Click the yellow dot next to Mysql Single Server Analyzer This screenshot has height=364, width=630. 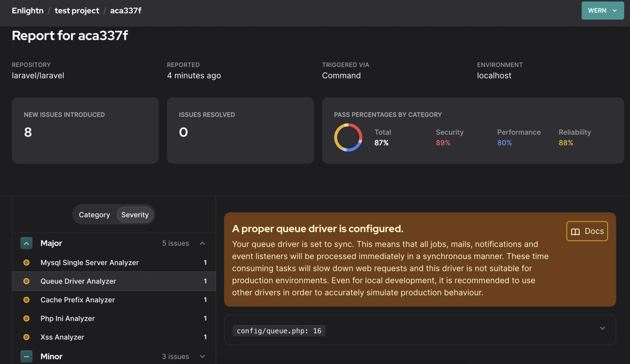pos(27,262)
